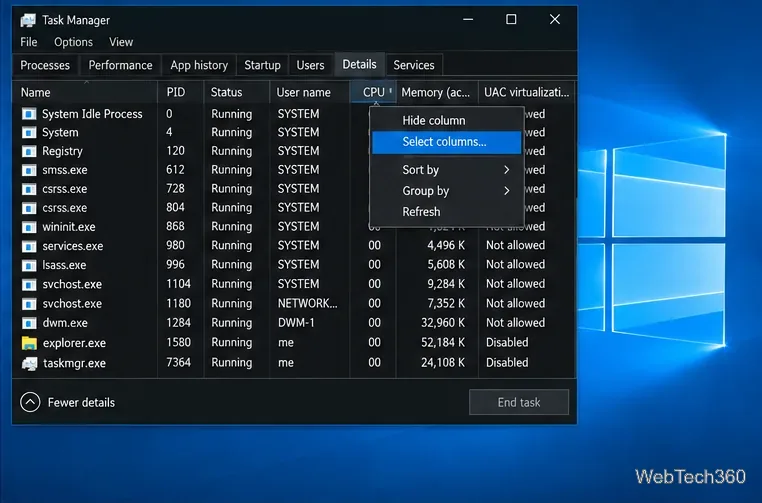Viewport: 762px width, 503px height.
Task: Click memory value 24,108 K
Action: click(443, 363)
